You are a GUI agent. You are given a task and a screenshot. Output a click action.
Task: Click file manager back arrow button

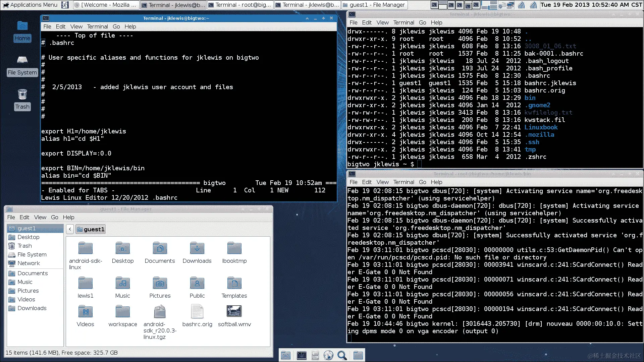70,229
